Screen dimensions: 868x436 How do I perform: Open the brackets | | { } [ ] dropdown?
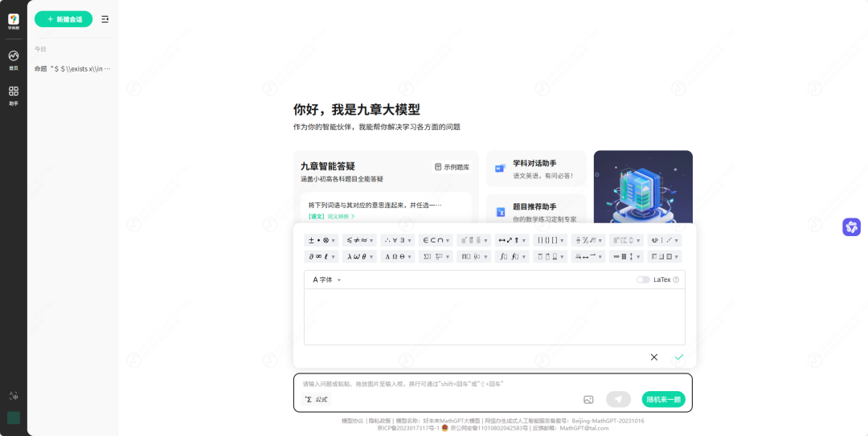click(x=551, y=240)
